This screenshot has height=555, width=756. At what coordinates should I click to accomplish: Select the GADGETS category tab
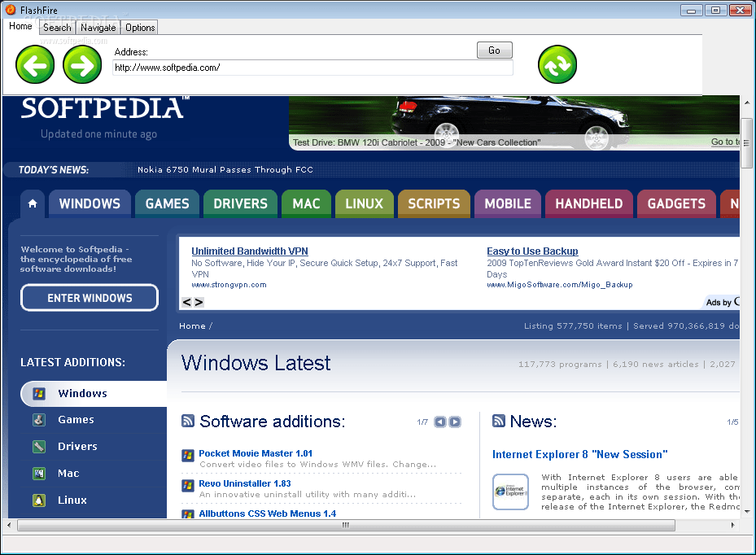pos(676,203)
